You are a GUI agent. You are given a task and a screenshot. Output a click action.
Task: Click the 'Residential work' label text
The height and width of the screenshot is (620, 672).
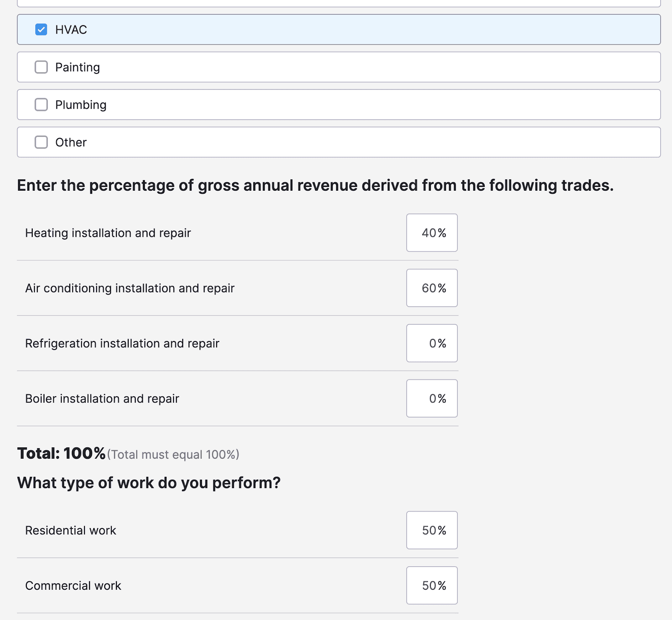click(71, 531)
